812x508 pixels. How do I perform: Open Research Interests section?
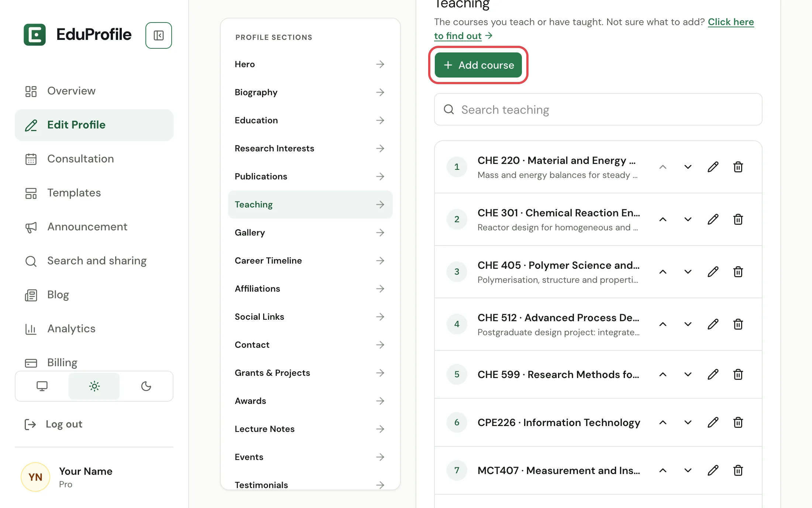point(310,148)
